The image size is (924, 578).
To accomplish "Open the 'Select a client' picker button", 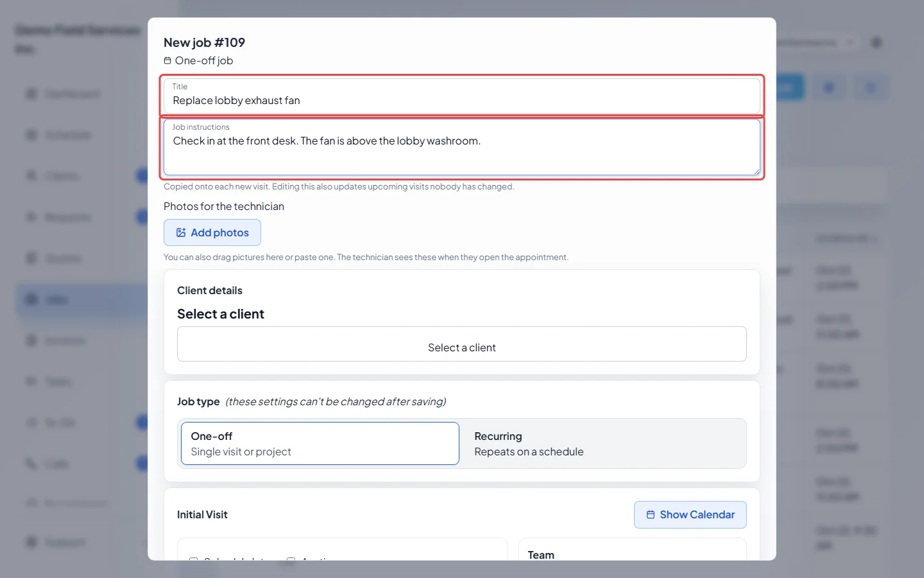I will click(x=462, y=344).
